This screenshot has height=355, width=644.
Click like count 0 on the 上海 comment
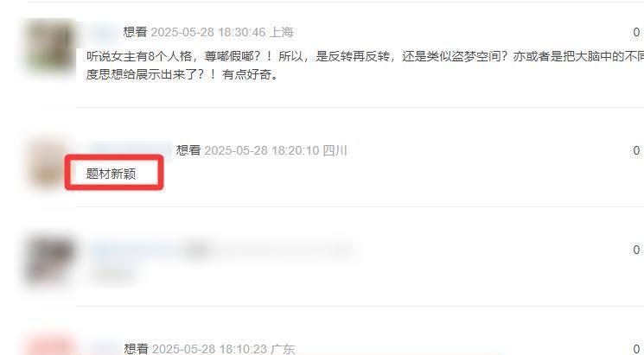636,32
